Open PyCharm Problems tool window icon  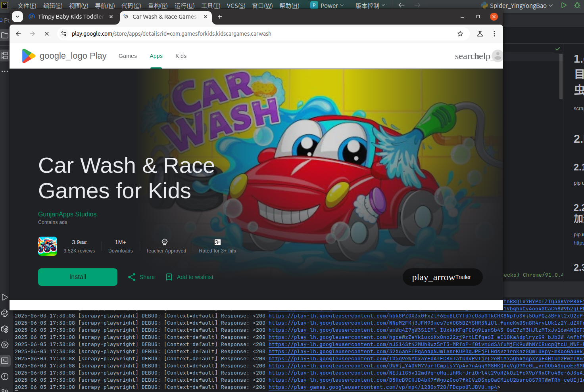tap(5, 377)
